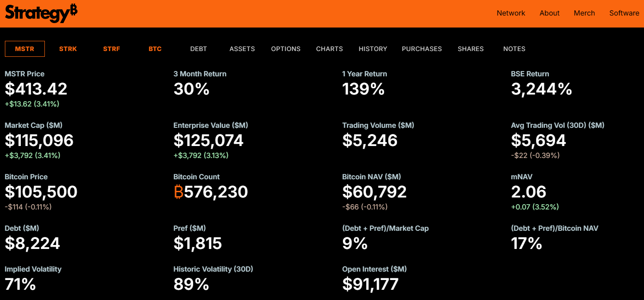
Task: Select the SHARES tab
Action: point(470,49)
